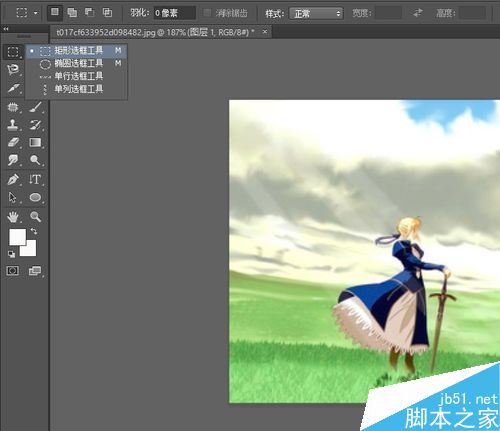Toggle the anti-alias (消除锯齿) checkbox
This screenshot has height=431, width=500.
tap(207, 13)
